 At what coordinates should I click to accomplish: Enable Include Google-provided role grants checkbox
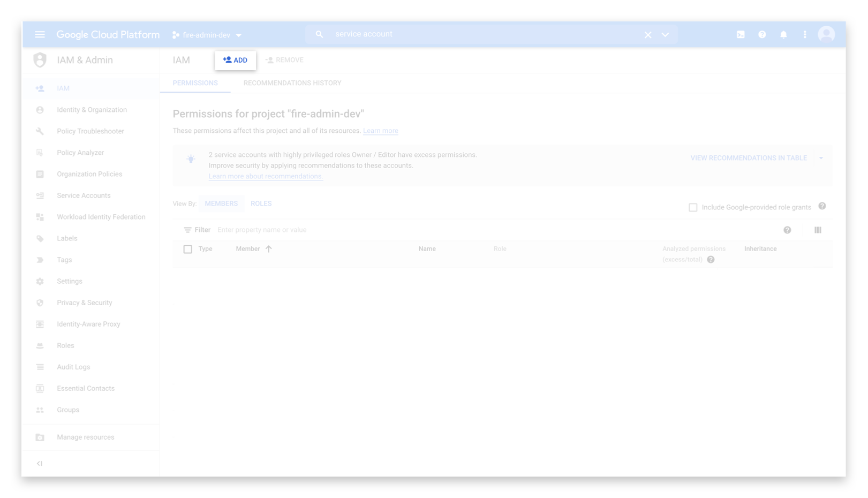click(693, 207)
